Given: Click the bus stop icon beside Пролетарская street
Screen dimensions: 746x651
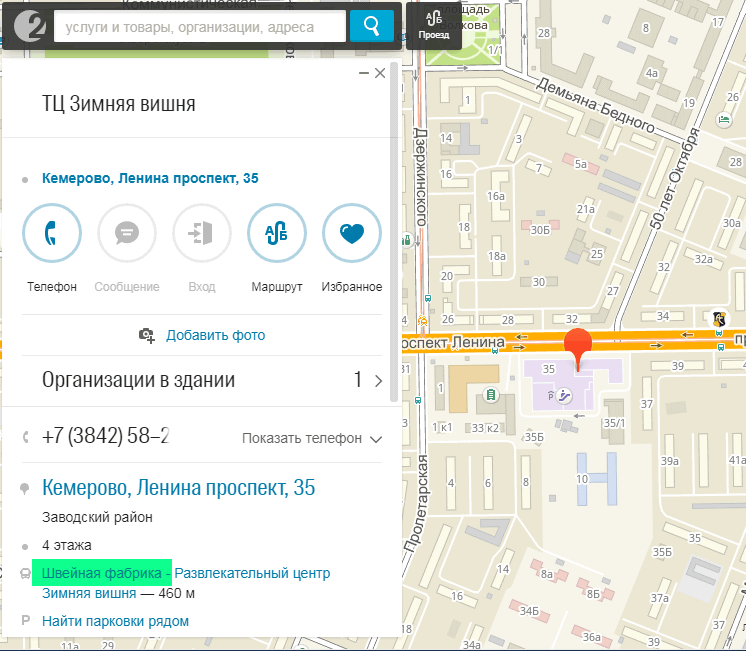Looking at the screenshot, I should tap(418, 401).
